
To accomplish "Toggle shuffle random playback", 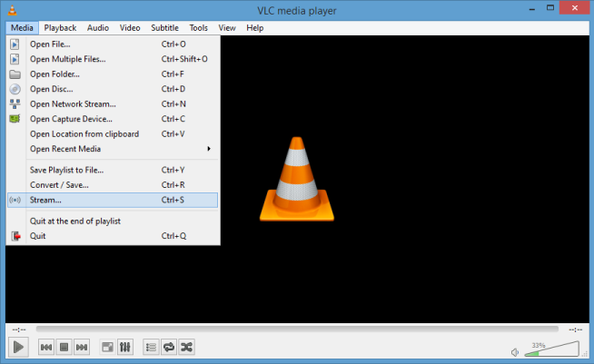I will coord(186,347).
